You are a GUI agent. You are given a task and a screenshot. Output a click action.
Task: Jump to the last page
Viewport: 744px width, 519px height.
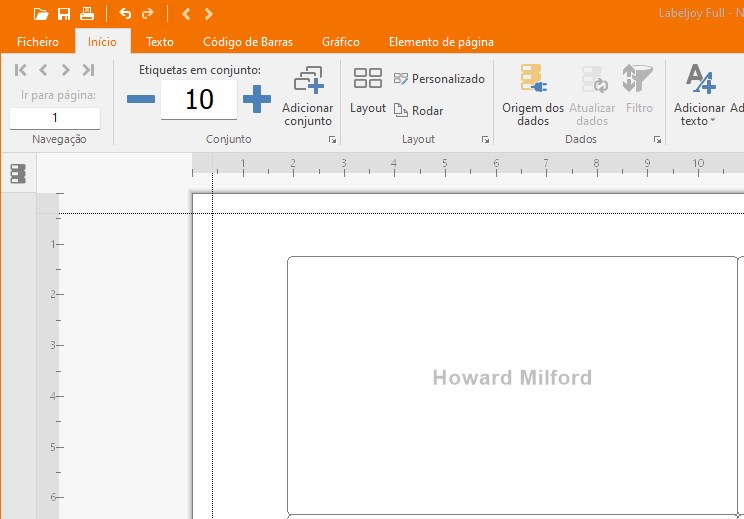(88, 70)
